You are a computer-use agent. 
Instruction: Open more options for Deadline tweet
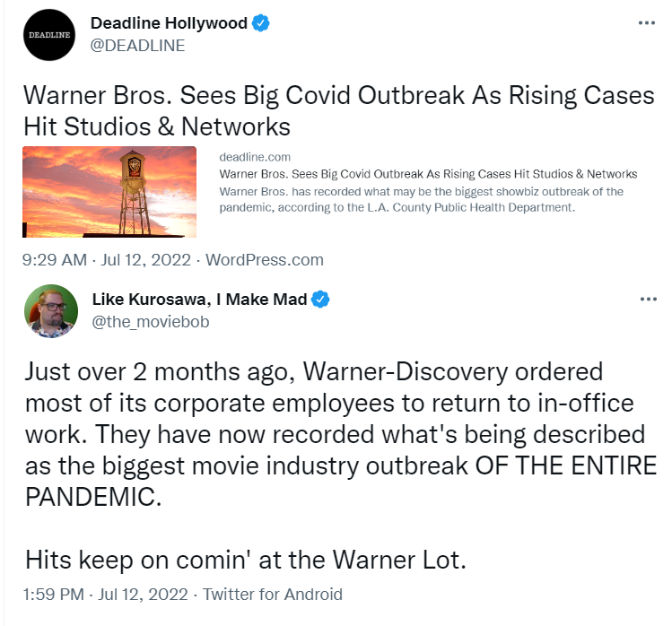(x=647, y=22)
